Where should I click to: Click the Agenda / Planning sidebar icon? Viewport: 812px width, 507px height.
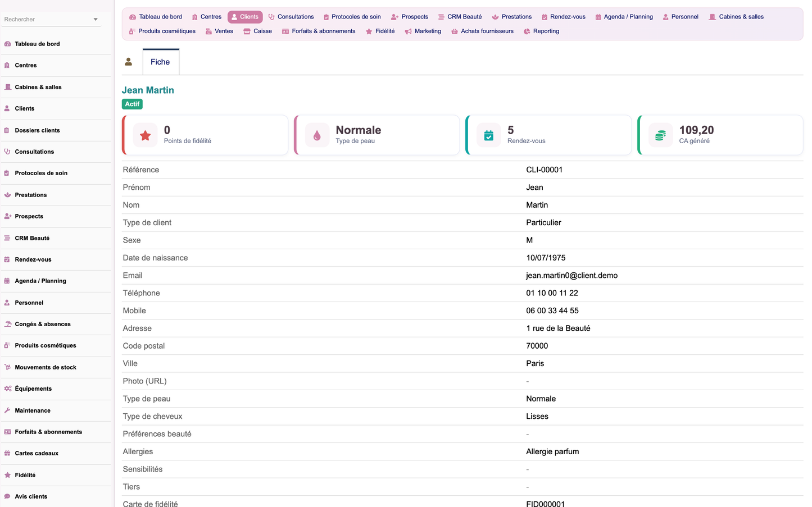pos(7,281)
